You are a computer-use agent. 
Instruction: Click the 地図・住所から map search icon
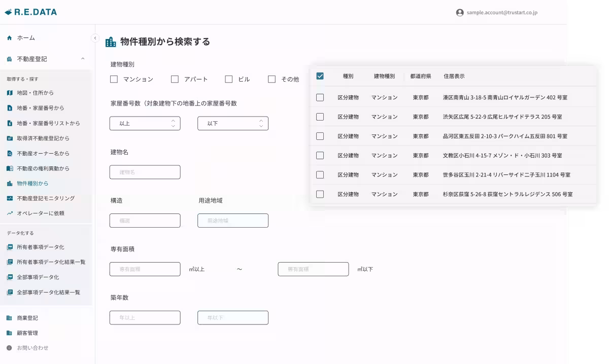pyautogui.click(x=9, y=93)
